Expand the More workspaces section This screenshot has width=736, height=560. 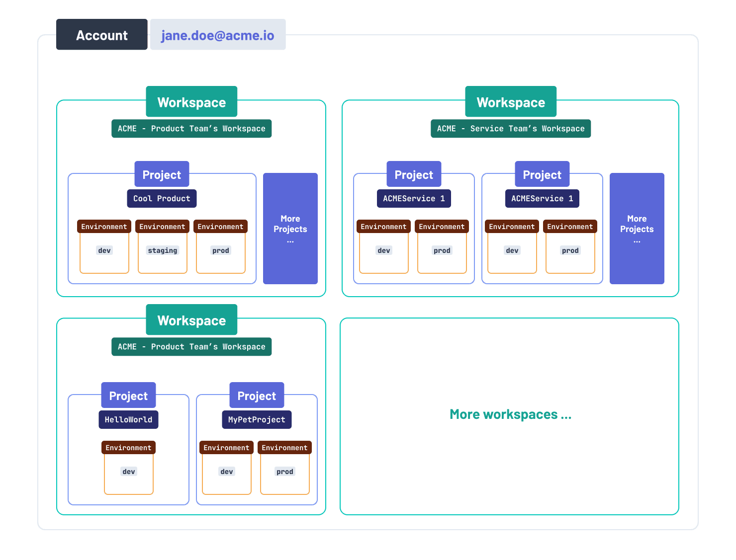511,414
